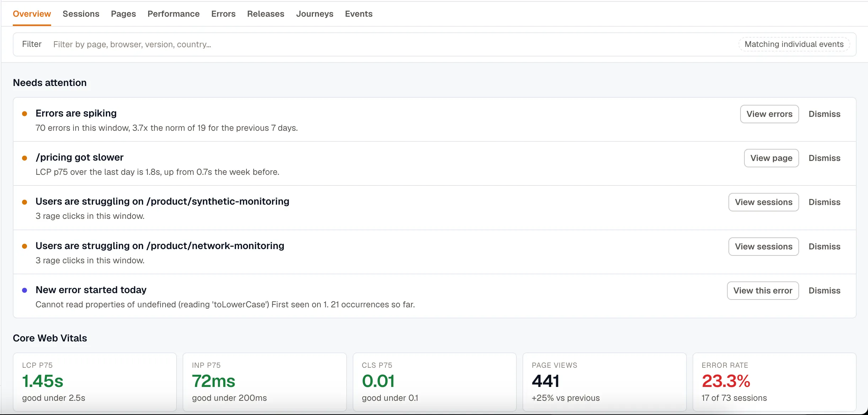The width and height of the screenshot is (868, 415).
Task: Toggle the Matching individual events pill
Action: click(x=794, y=44)
